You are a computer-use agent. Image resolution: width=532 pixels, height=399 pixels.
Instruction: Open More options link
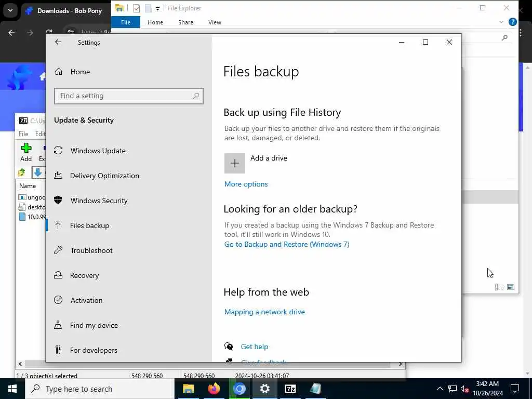point(246,184)
